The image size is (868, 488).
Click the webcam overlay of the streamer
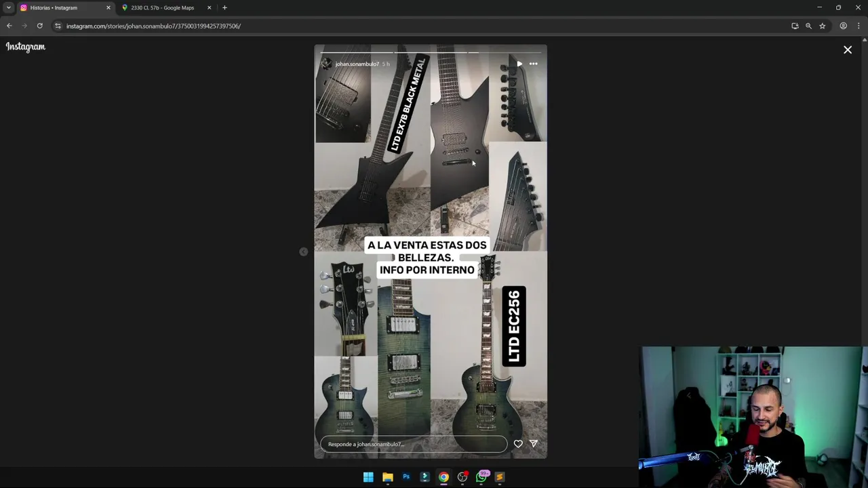click(x=753, y=418)
